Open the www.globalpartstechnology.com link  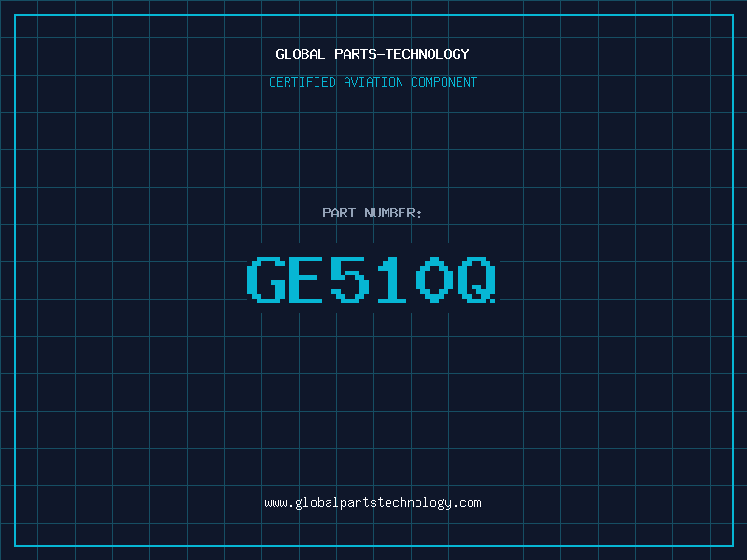pos(373,503)
